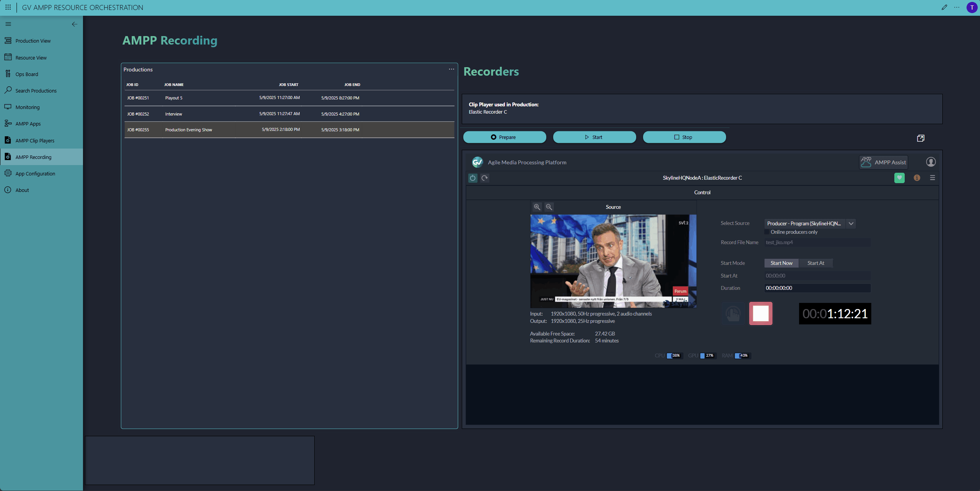Open the About page
The image size is (980, 491).
[x=41, y=190]
